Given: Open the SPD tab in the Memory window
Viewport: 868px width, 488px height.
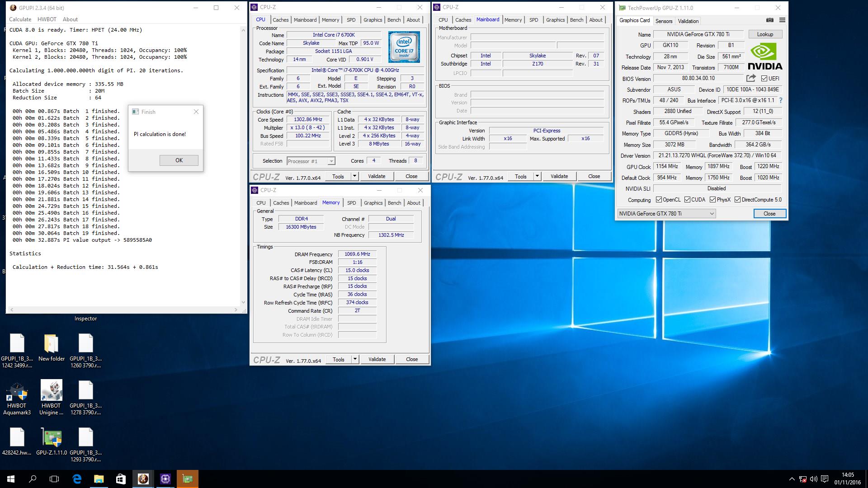Looking at the screenshot, I should 351,203.
